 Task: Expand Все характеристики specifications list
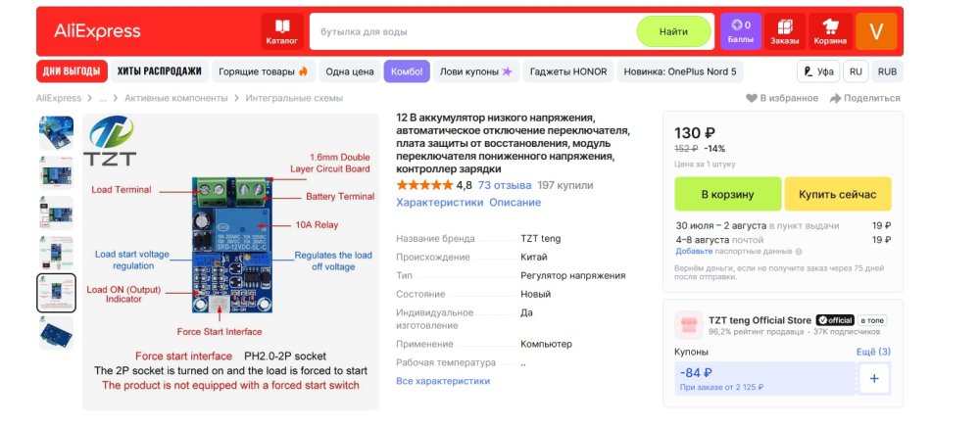pos(443,381)
